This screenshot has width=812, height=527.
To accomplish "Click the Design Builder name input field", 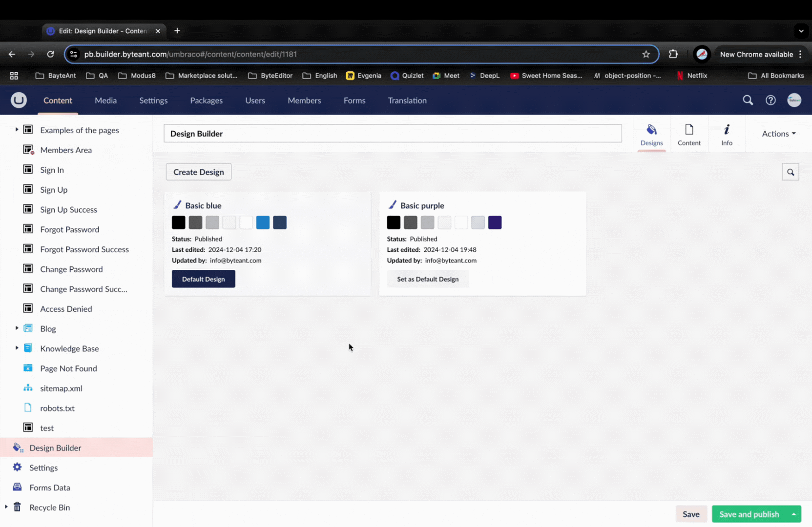I will coord(393,134).
